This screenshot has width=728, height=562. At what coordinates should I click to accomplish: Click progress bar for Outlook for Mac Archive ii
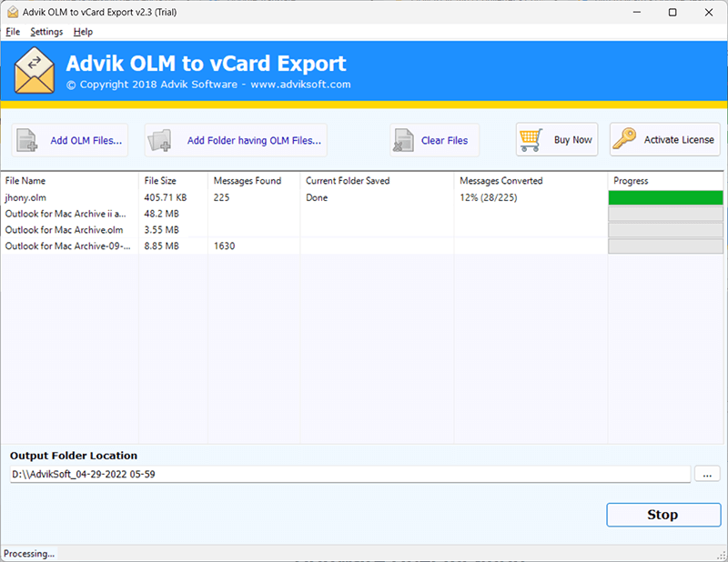pos(665,214)
